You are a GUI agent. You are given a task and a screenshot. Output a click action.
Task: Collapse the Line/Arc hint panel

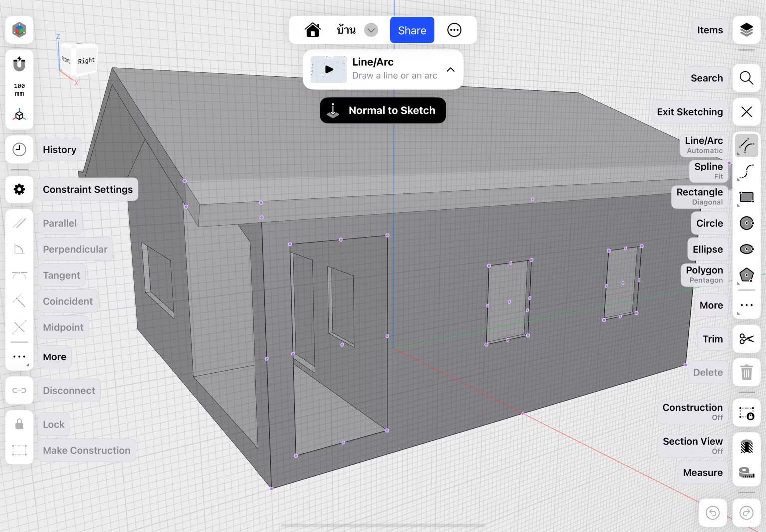coord(450,70)
